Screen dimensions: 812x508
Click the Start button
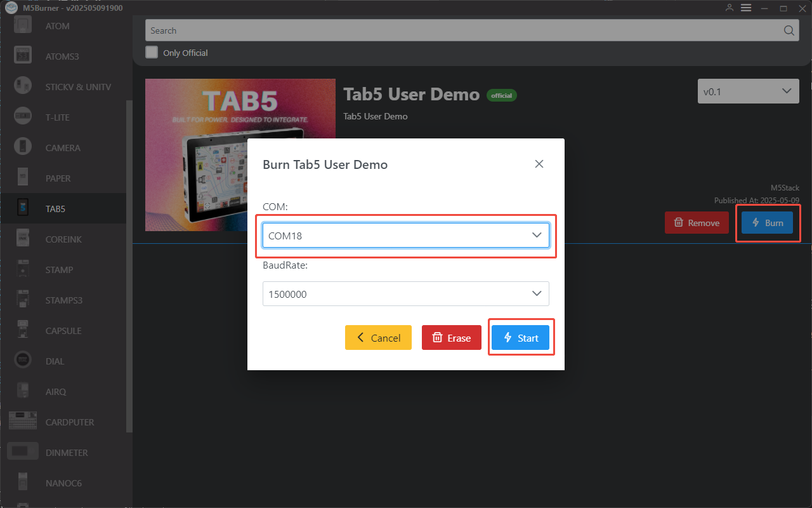click(x=521, y=338)
